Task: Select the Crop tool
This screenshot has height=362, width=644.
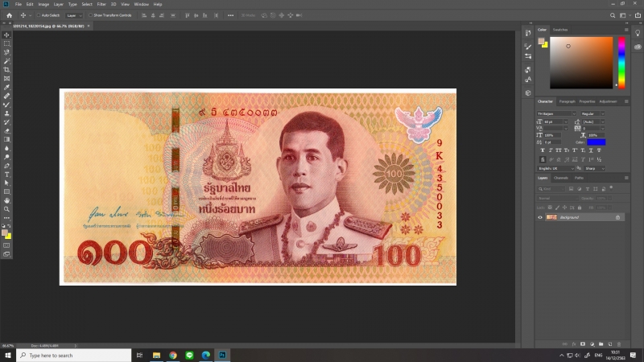Action: (6, 70)
